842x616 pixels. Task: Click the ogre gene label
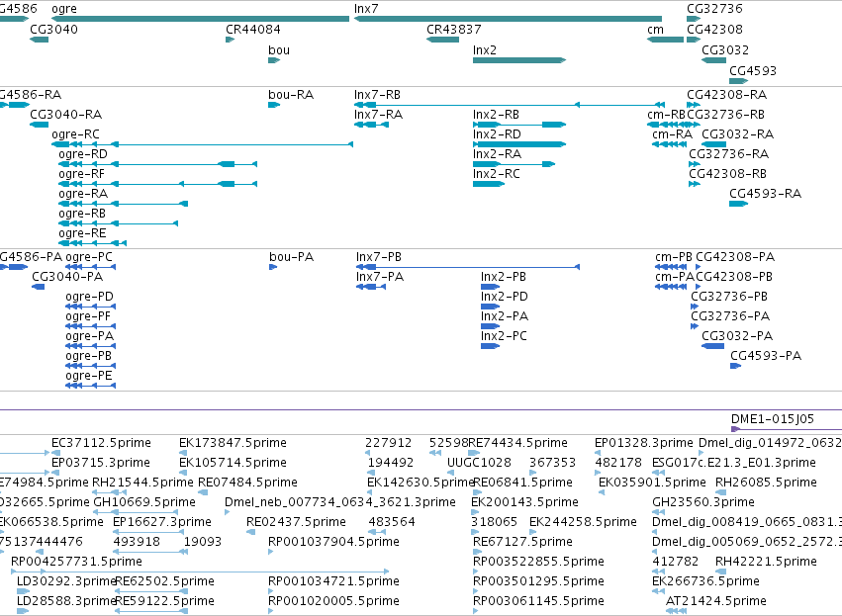click(x=64, y=9)
